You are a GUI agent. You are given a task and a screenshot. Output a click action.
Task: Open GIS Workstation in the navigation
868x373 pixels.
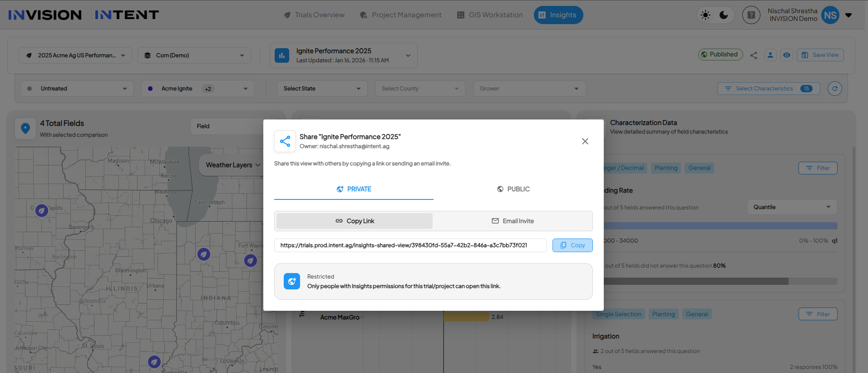pos(490,15)
